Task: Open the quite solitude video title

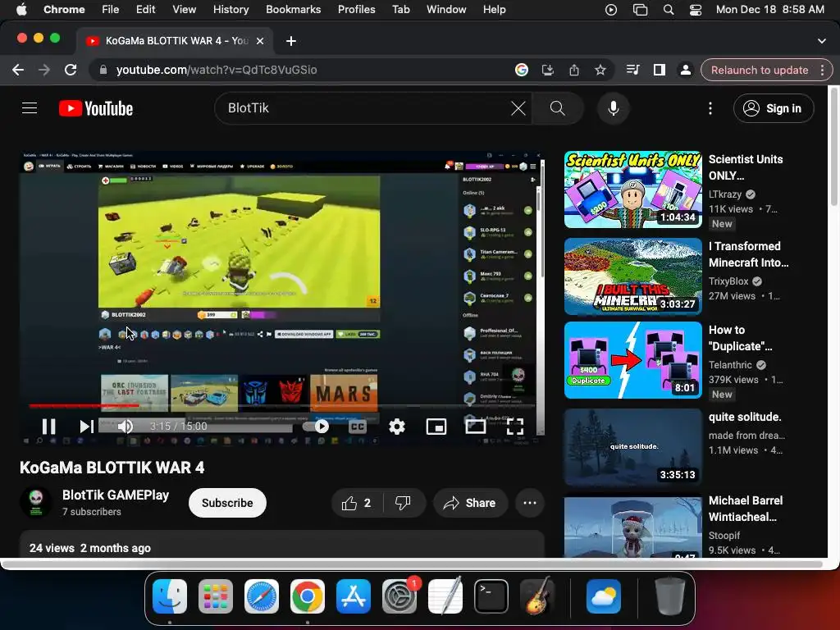Action: (x=745, y=417)
